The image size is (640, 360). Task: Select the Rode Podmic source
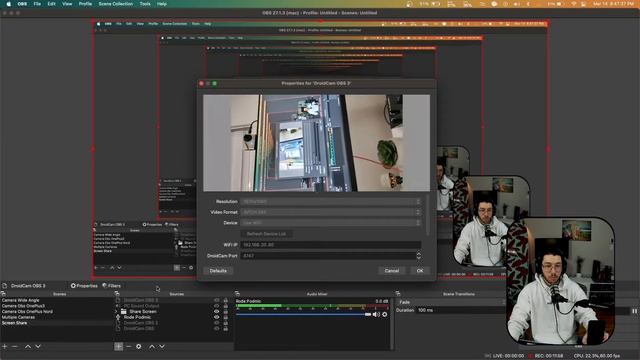[x=137, y=317]
